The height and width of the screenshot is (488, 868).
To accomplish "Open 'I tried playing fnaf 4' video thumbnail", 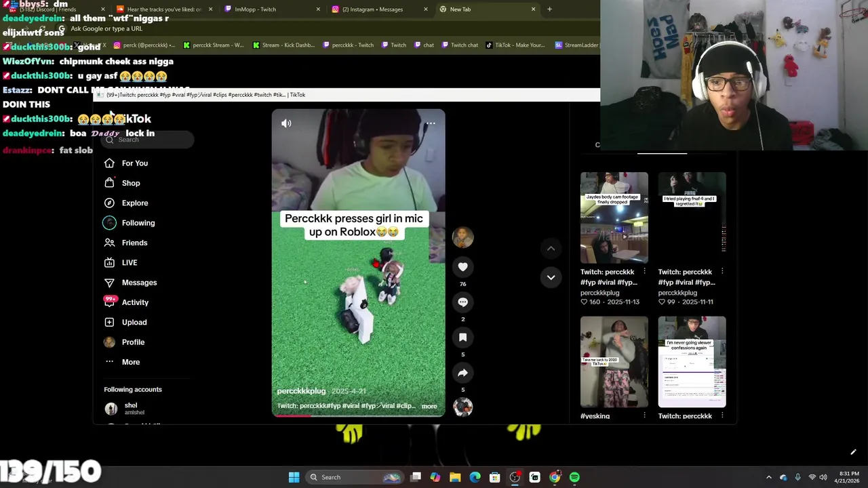I will coord(692,218).
